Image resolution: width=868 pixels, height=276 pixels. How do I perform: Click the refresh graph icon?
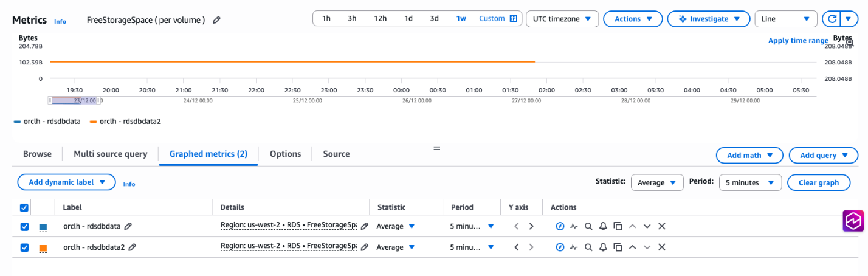click(x=830, y=19)
